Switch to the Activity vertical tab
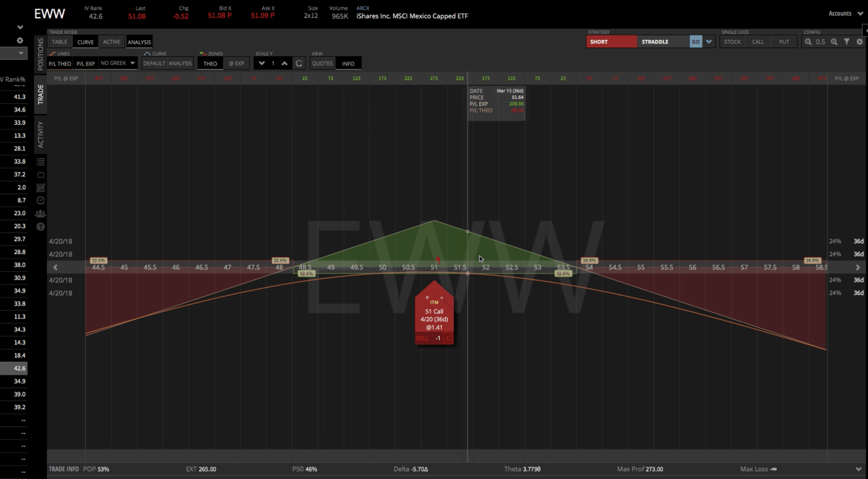 point(40,135)
